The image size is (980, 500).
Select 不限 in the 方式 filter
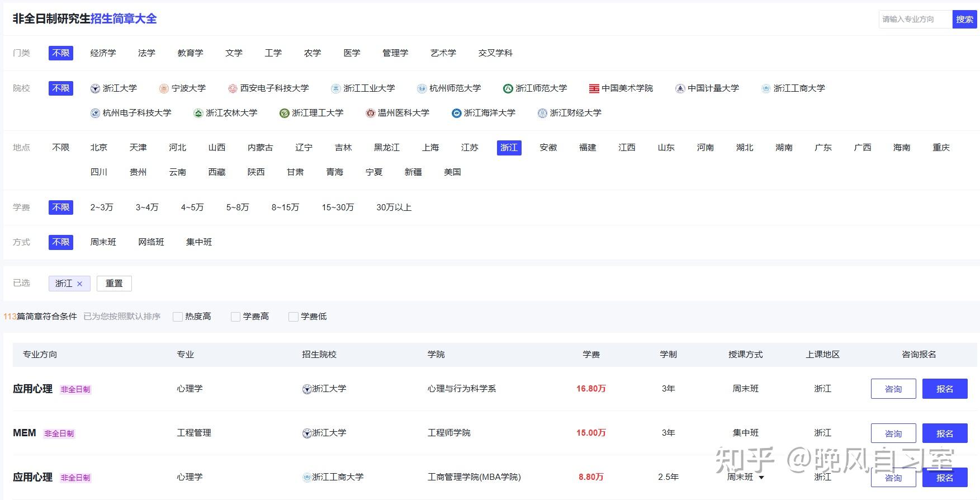click(x=61, y=242)
